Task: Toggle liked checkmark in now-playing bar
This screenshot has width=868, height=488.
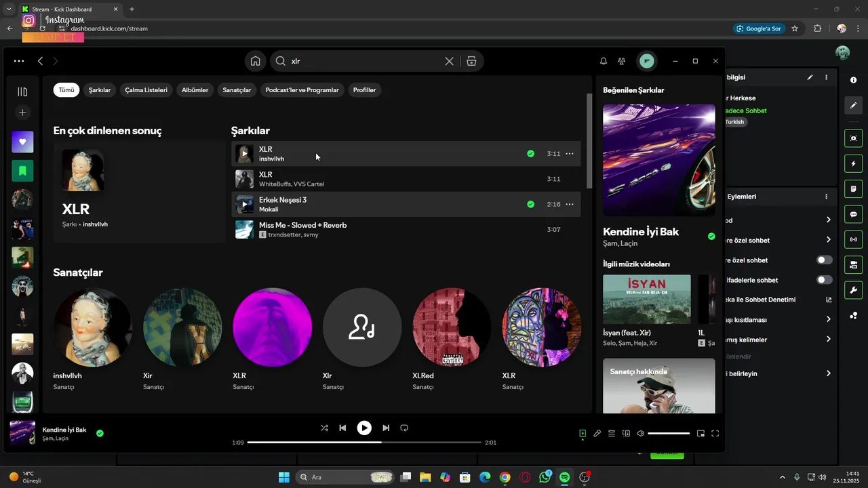Action: [x=100, y=433]
